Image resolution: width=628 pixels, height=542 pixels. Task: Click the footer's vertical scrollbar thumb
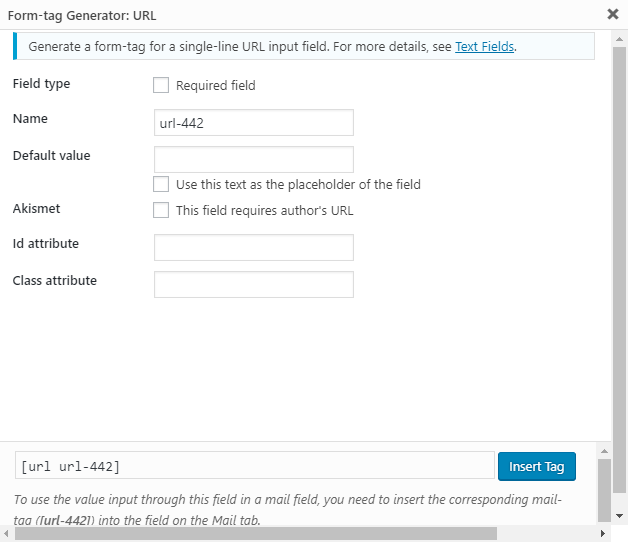click(604, 490)
